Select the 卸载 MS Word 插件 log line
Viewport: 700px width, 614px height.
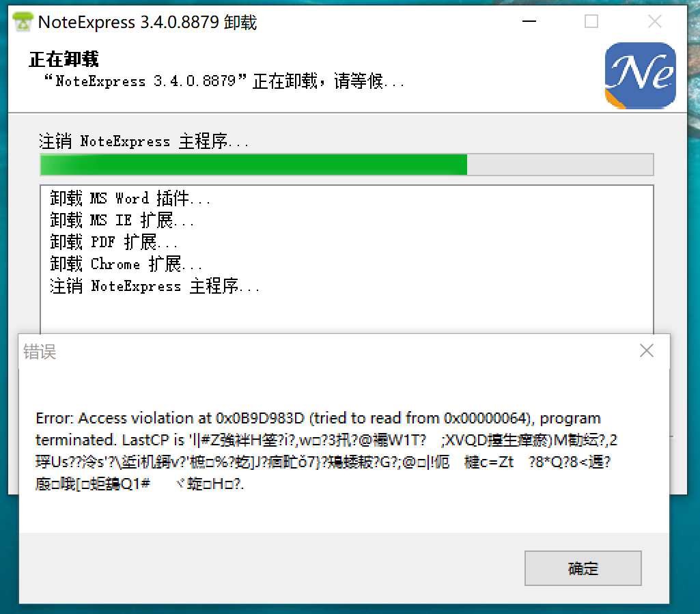click(130, 198)
